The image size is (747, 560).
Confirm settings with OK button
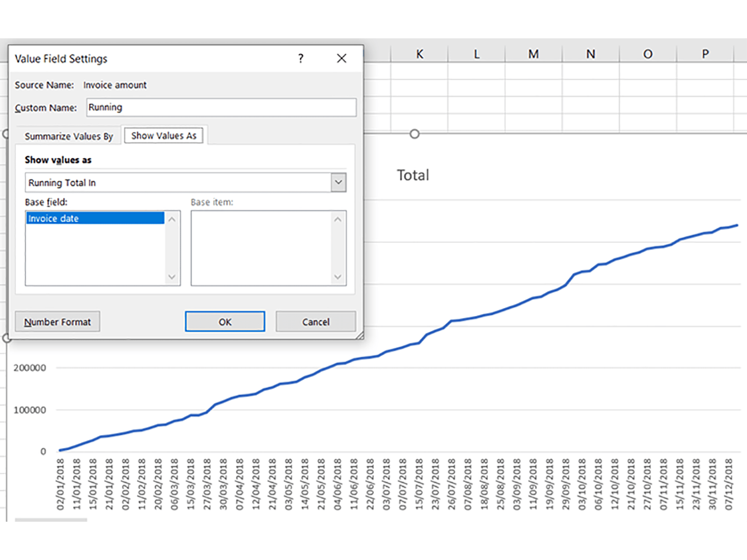tap(225, 322)
